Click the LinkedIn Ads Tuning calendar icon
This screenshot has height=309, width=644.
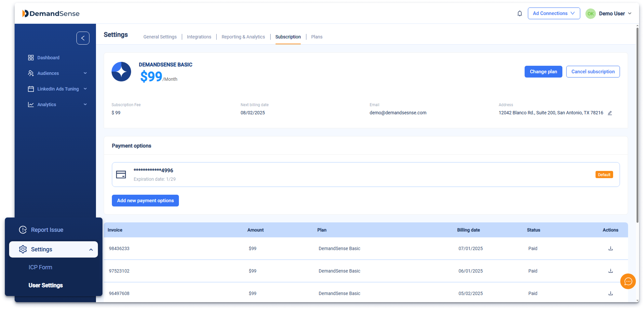click(x=31, y=89)
